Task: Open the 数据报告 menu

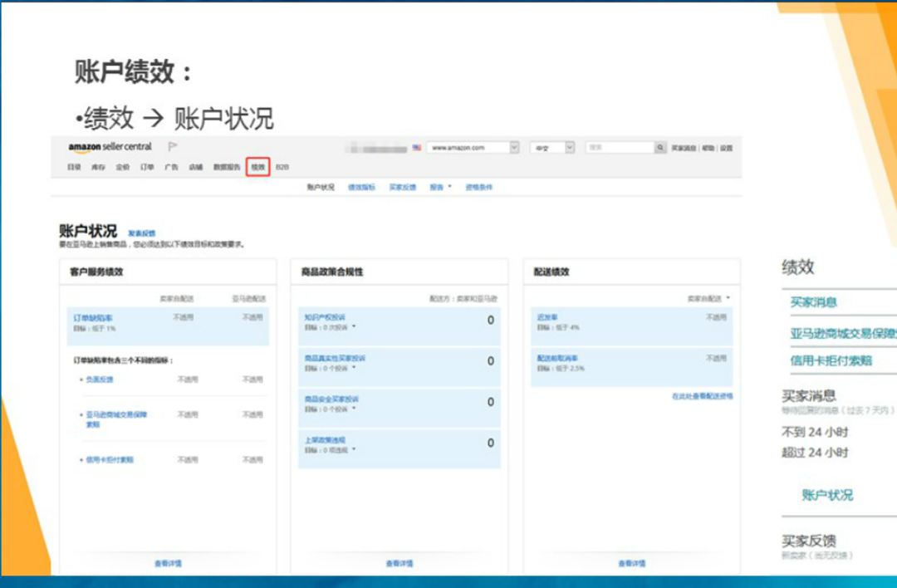Action: click(x=227, y=167)
